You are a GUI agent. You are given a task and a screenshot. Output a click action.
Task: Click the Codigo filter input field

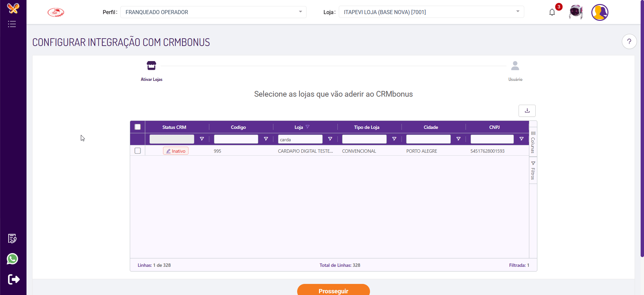[x=236, y=139]
